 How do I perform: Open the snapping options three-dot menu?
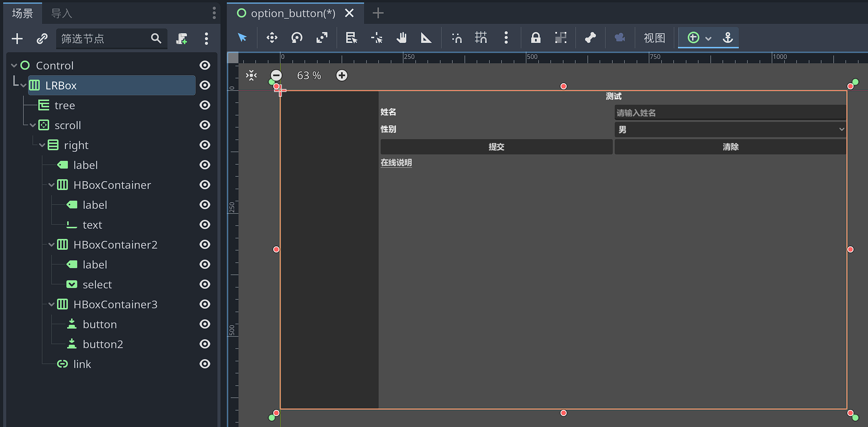click(506, 38)
